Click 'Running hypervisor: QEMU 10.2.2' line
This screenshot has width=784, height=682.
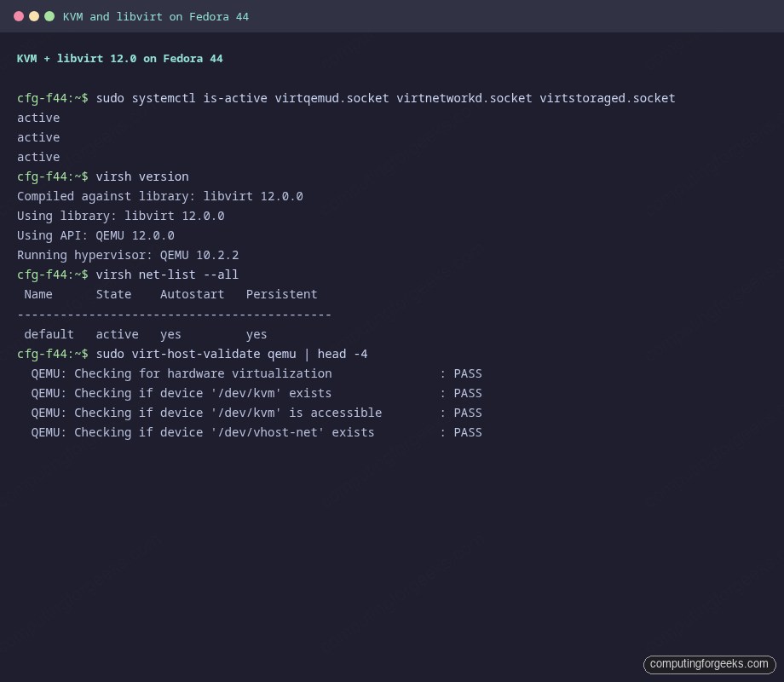click(128, 255)
